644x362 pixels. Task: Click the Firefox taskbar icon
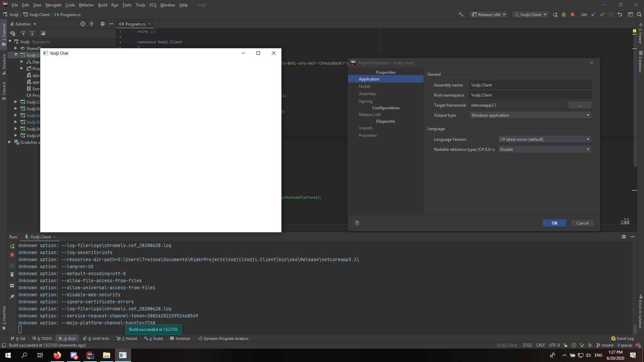click(x=57, y=355)
